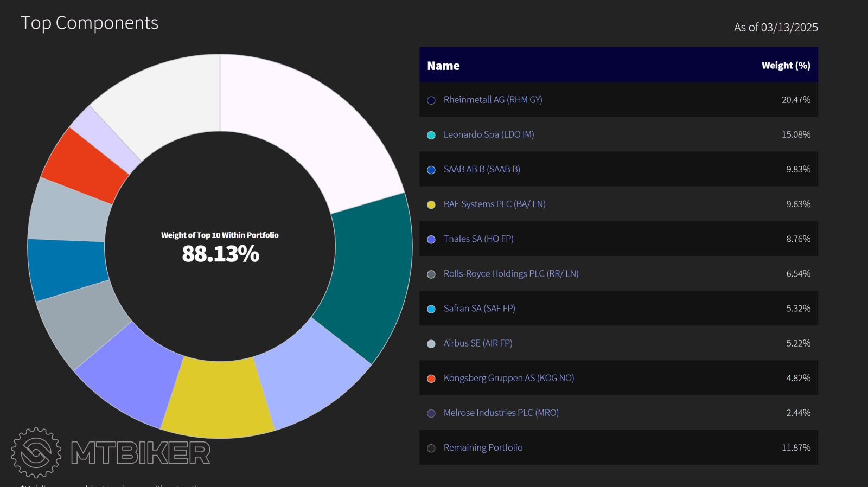
Task: Click the blue dot beside SAAB AB B
Action: click(431, 170)
